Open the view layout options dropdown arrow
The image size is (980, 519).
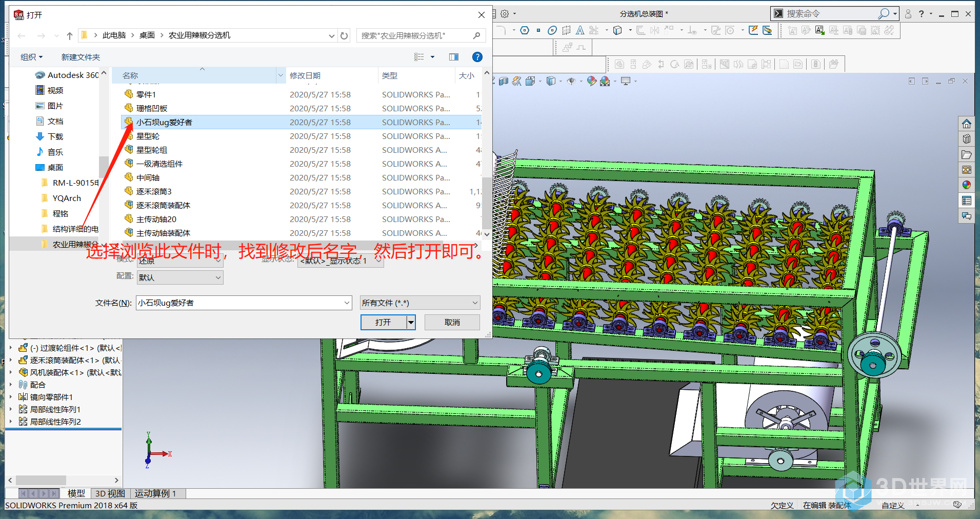432,57
